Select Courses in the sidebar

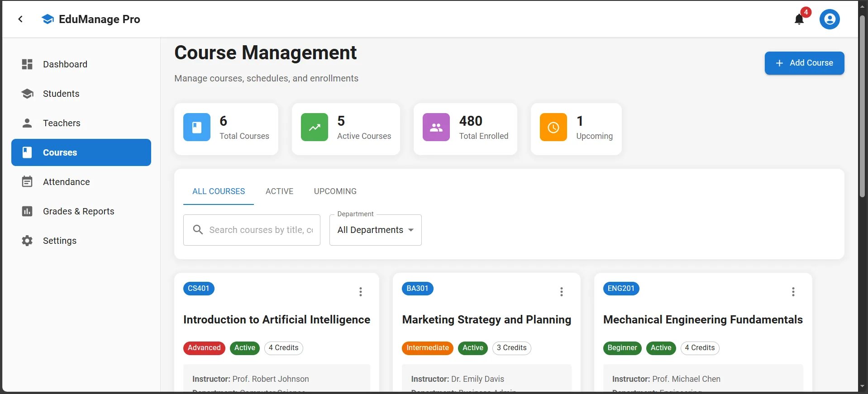(81, 152)
